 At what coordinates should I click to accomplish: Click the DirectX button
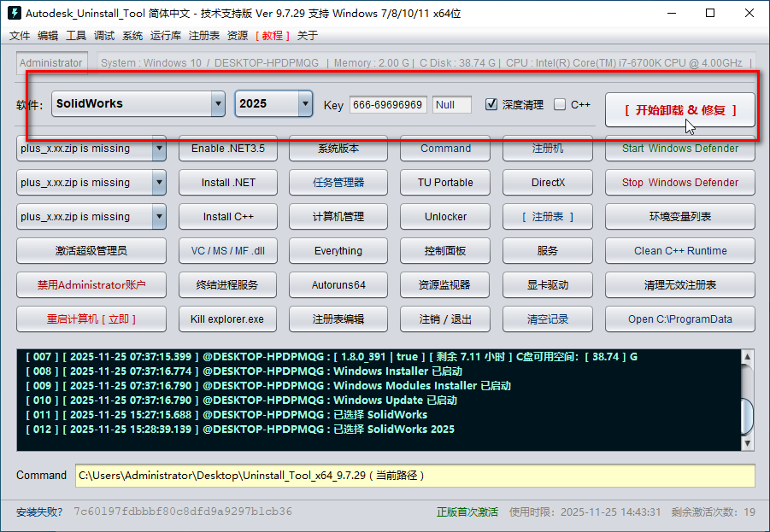click(x=548, y=183)
